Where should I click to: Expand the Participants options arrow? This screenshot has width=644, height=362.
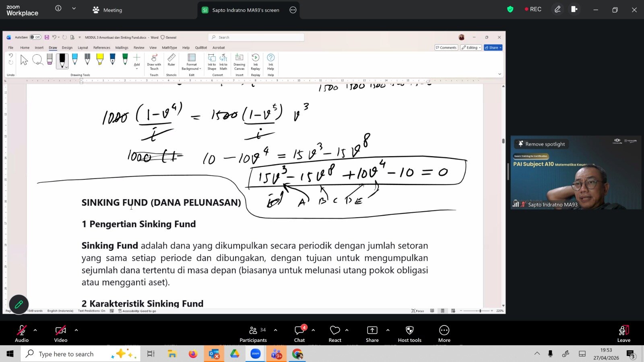pyautogui.click(x=275, y=330)
